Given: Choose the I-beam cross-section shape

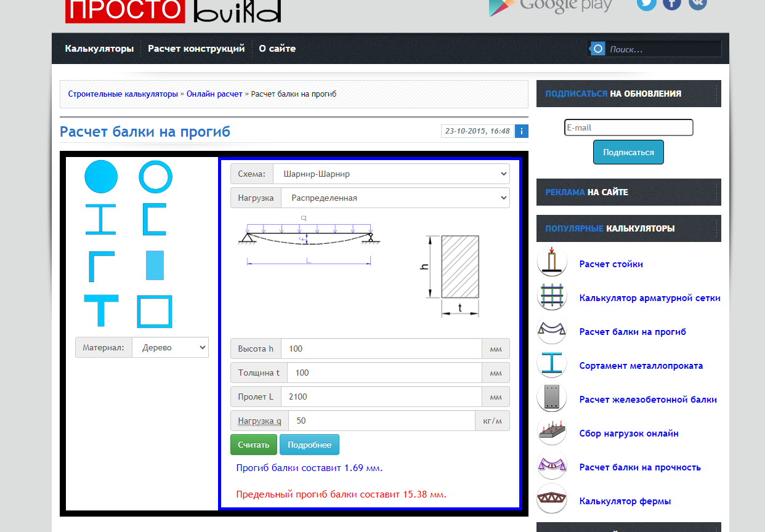Looking at the screenshot, I should point(100,220).
